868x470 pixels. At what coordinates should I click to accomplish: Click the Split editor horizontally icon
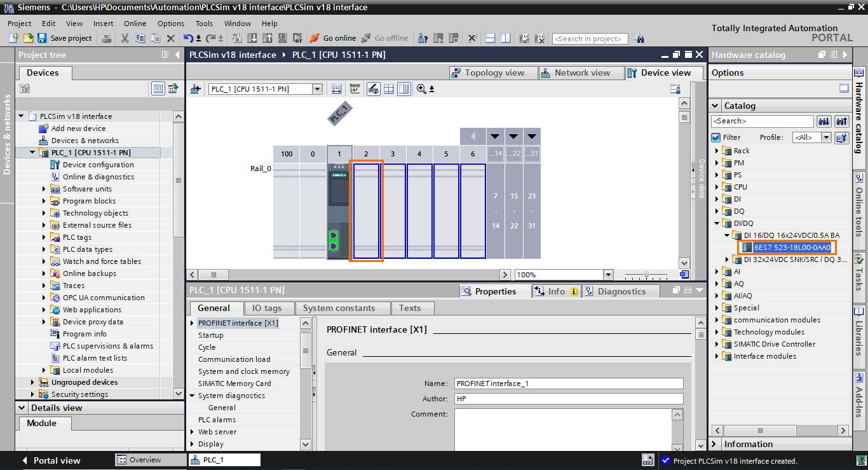pyautogui.click(x=491, y=38)
